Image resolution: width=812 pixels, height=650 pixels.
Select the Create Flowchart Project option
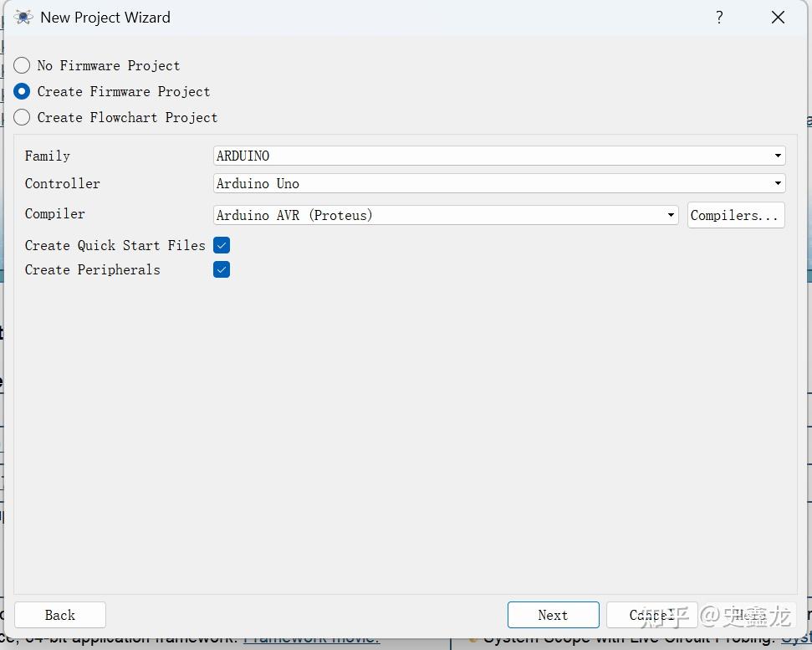click(22, 118)
